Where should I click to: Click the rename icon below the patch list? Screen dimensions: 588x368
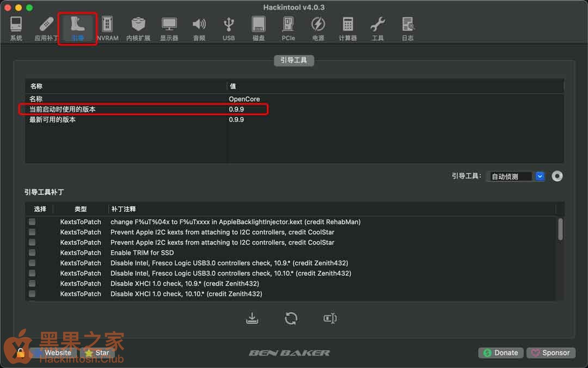coord(330,318)
